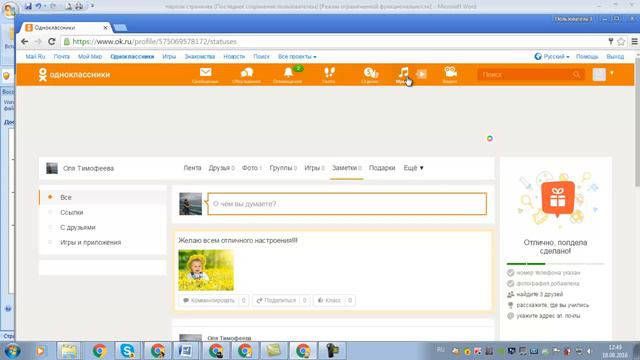Screen dimensions: 640x360
Task: Open Windows Start button
Action: (x=12, y=351)
